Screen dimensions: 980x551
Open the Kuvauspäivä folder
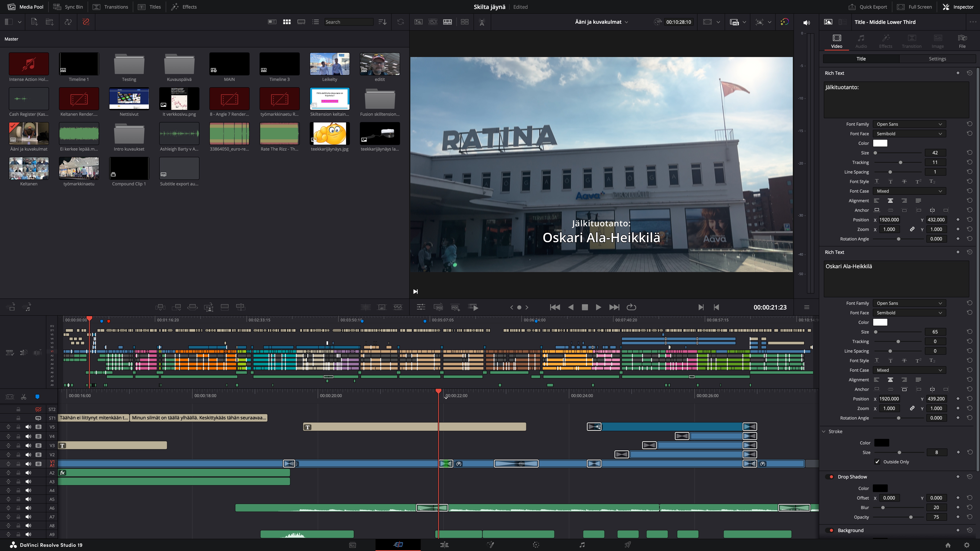tap(179, 64)
